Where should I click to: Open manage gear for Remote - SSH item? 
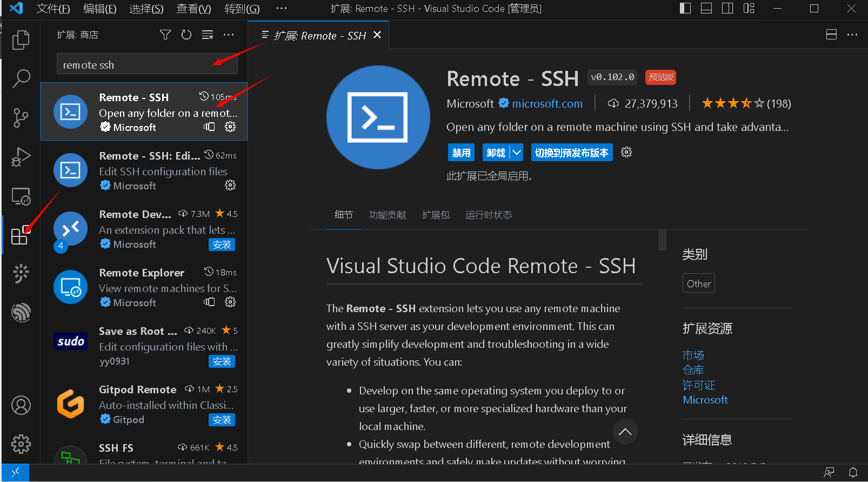[230, 127]
